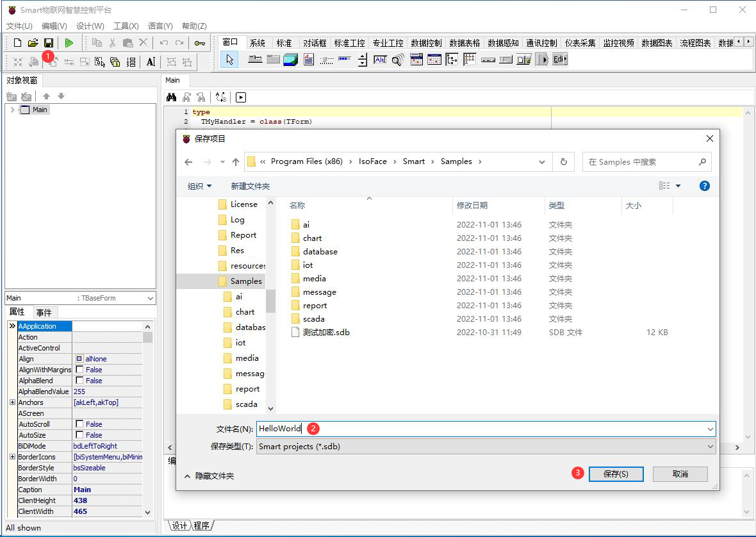Viewport: 756px width, 537px height.
Task: Select the magnifier search component icon
Action: pos(398,60)
